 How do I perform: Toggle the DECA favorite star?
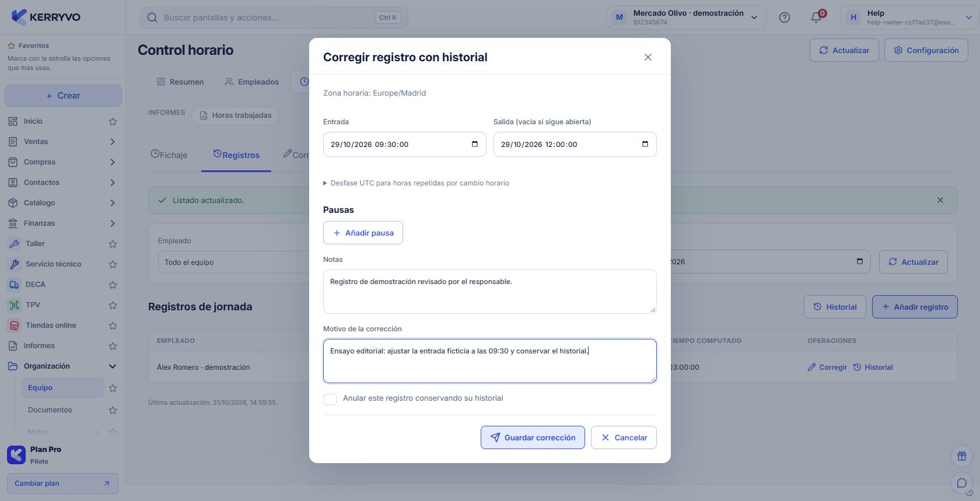[x=113, y=285]
